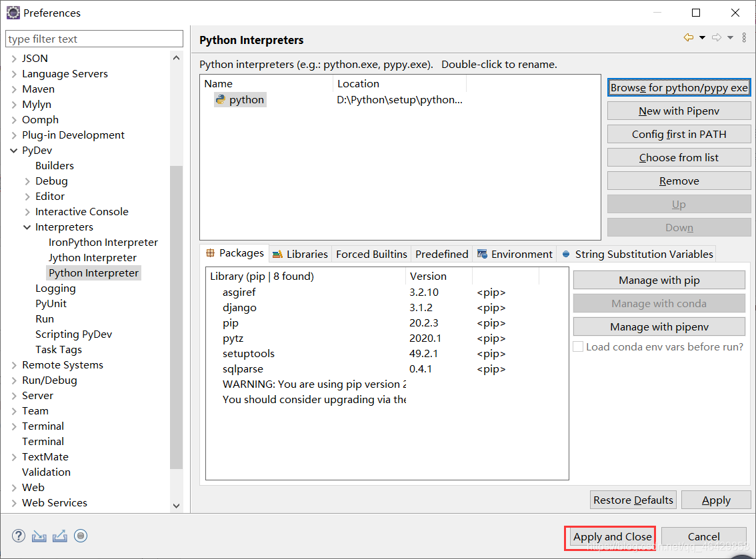Image resolution: width=756 pixels, height=559 pixels.
Task: Expand the JSON tree node
Action: click(x=14, y=59)
